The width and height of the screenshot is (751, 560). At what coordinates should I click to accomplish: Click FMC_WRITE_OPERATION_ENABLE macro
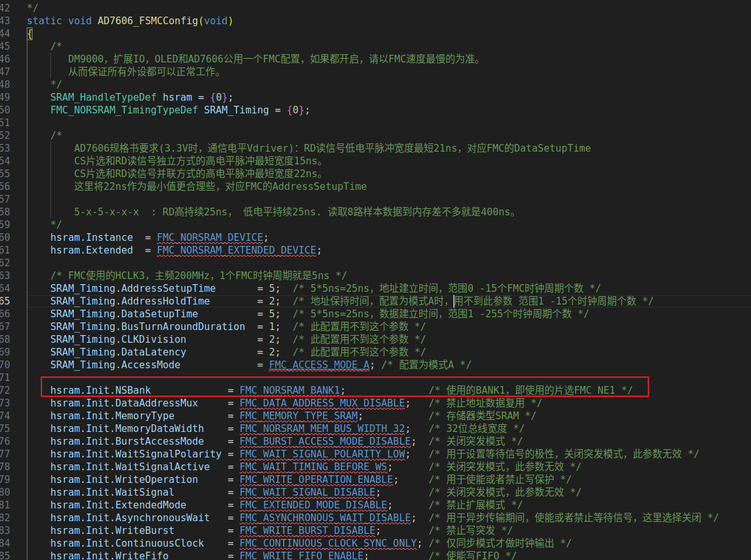[317, 480]
